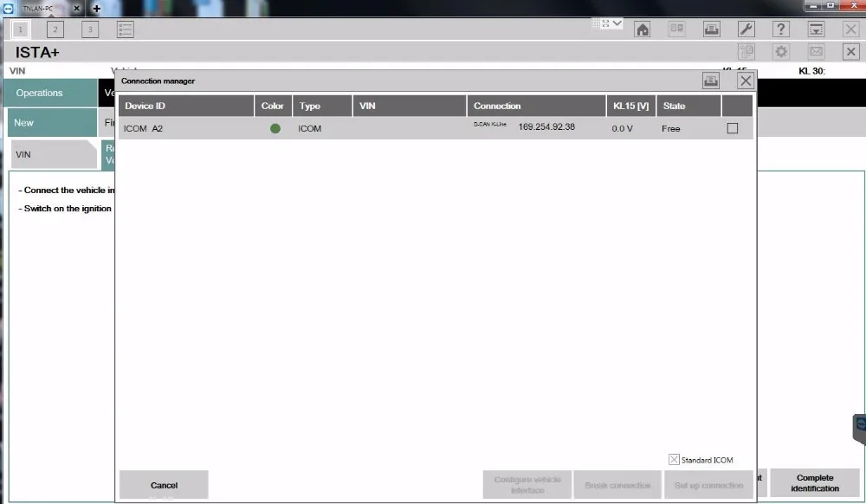Select session tab 3
This screenshot has width=866, height=504.
pos(90,29)
